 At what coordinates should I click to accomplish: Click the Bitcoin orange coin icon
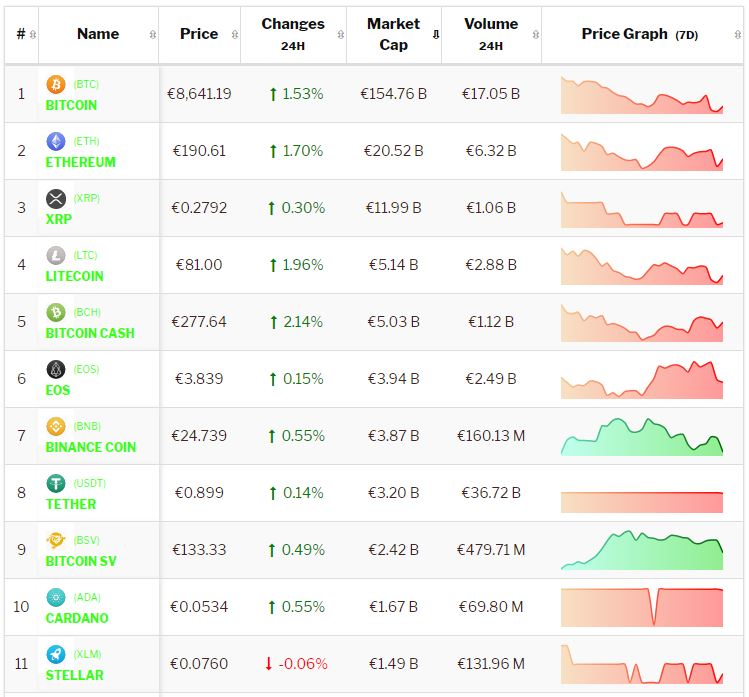point(56,85)
